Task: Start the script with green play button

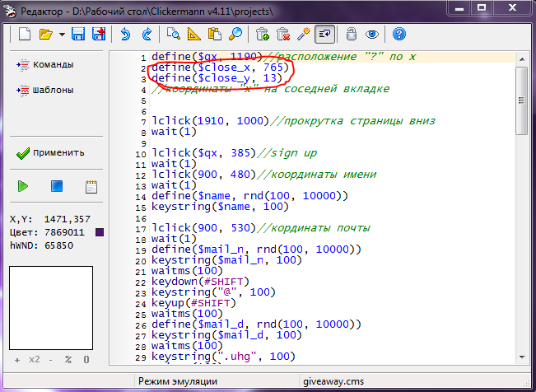Action: pos(23,186)
